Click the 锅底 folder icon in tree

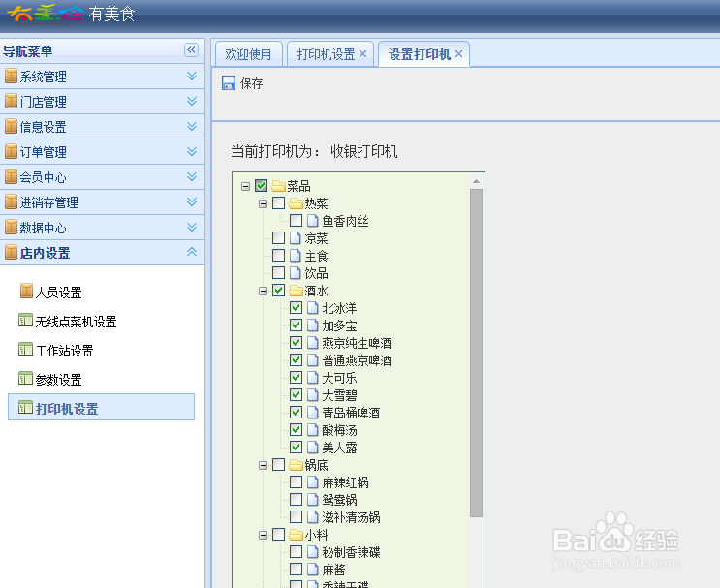point(296,465)
